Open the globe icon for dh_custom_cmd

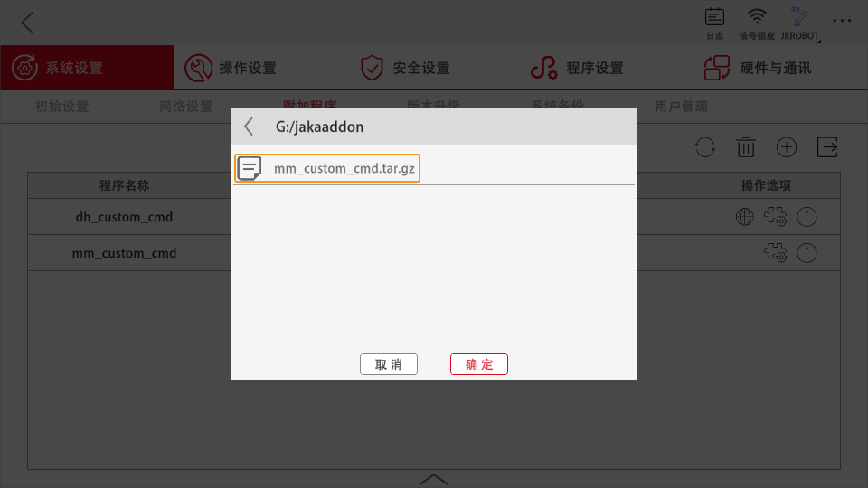[x=744, y=217]
